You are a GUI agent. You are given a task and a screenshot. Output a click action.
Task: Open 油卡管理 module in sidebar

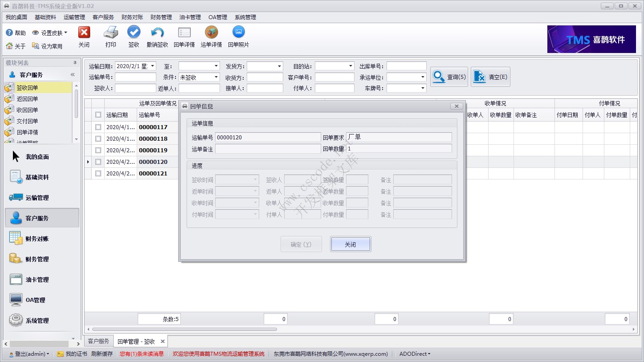[42, 280]
